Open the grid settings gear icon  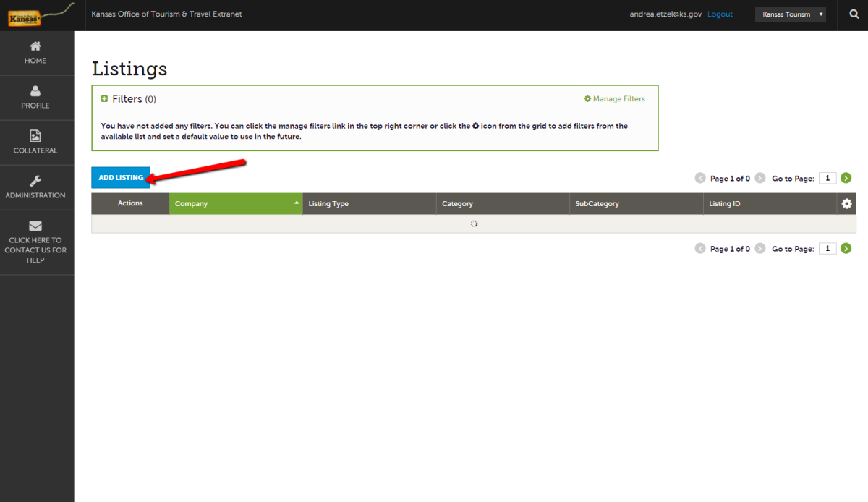click(x=847, y=204)
